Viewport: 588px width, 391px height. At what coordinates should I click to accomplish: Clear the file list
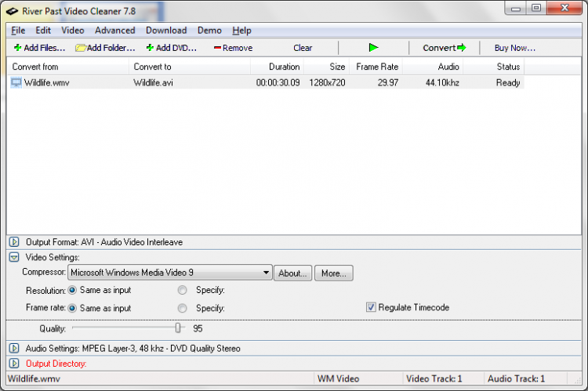point(303,48)
